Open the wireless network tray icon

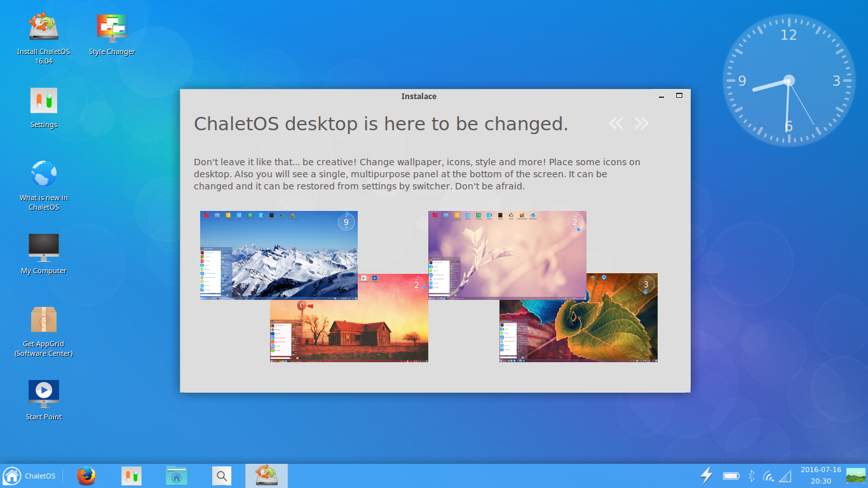769,475
